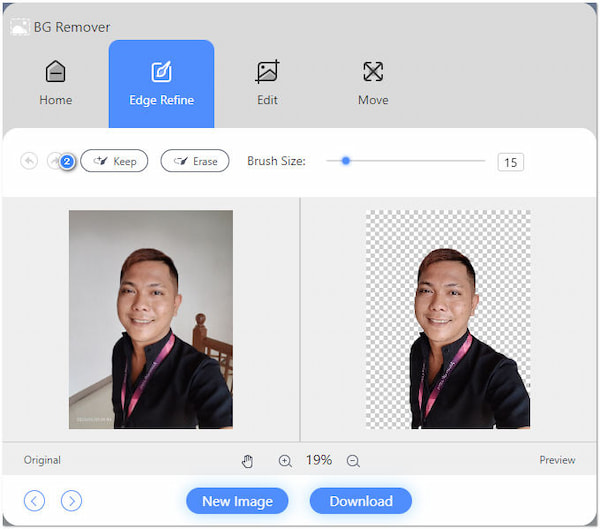Select the hand pan tool
The width and height of the screenshot is (600, 529).
coord(248,460)
